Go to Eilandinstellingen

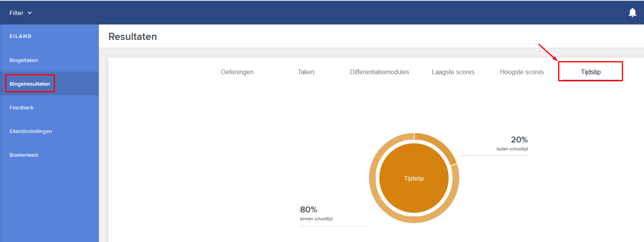pos(49,131)
